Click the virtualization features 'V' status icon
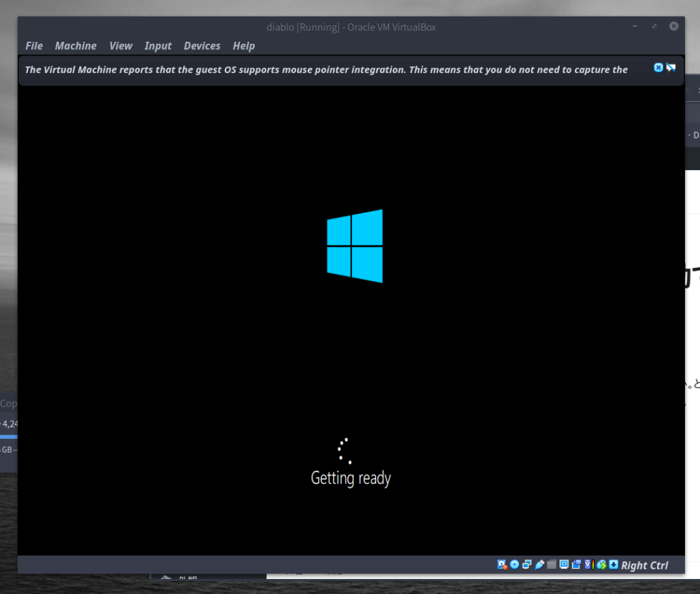700x594 pixels. click(x=588, y=565)
